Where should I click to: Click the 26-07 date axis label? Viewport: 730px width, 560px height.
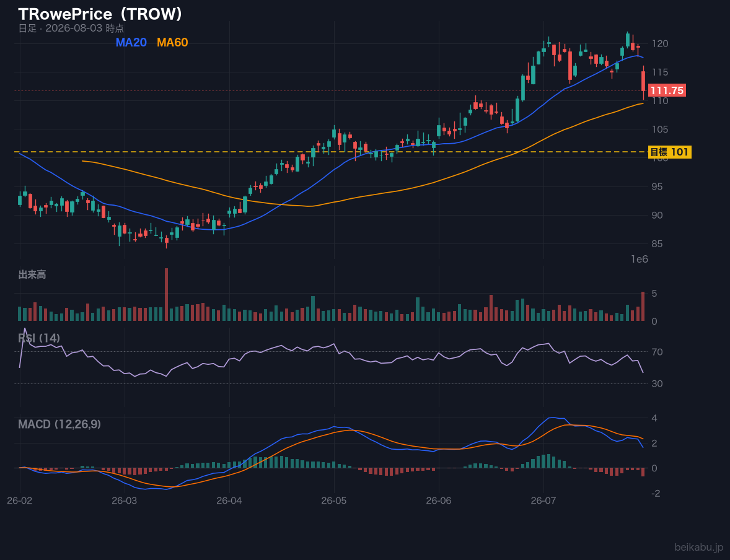[543, 501]
